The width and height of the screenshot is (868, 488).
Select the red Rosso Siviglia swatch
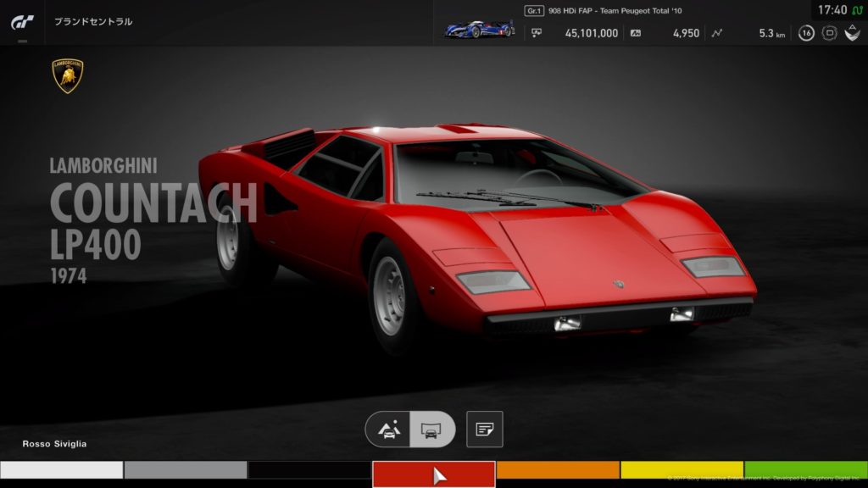(x=433, y=474)
